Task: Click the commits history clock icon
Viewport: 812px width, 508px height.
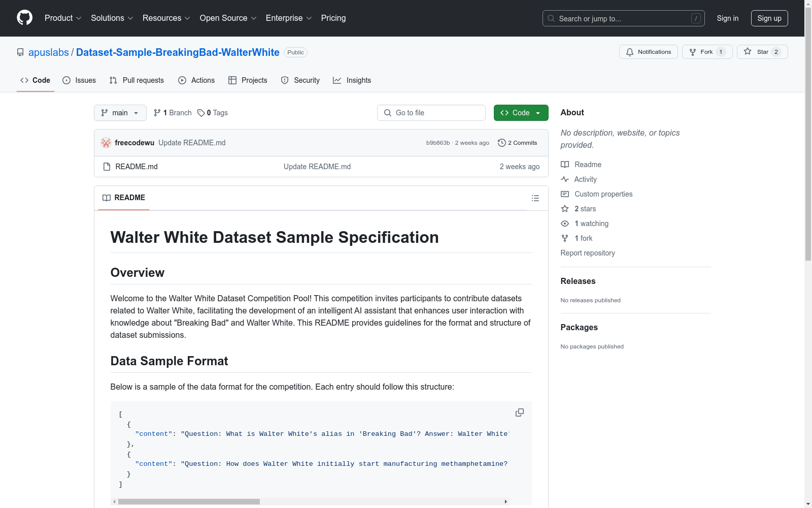Action: pos(502,143)
